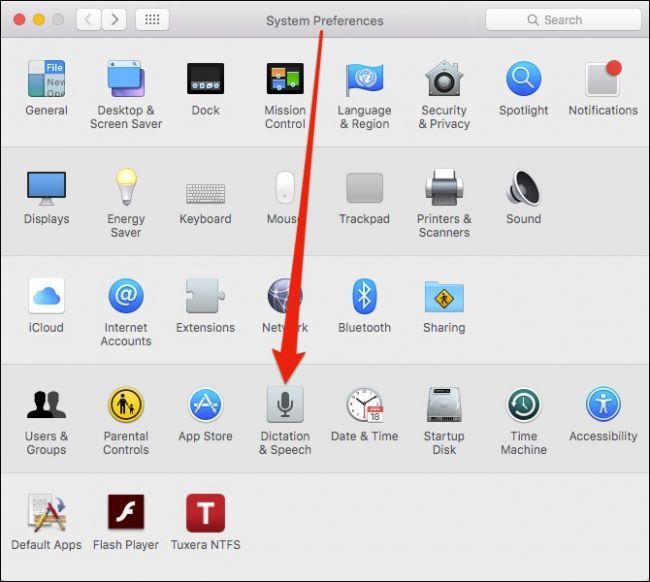Open Dictation & Speech microphone icon
This screenshot has height=582, width=650.
tap(285, 405)
